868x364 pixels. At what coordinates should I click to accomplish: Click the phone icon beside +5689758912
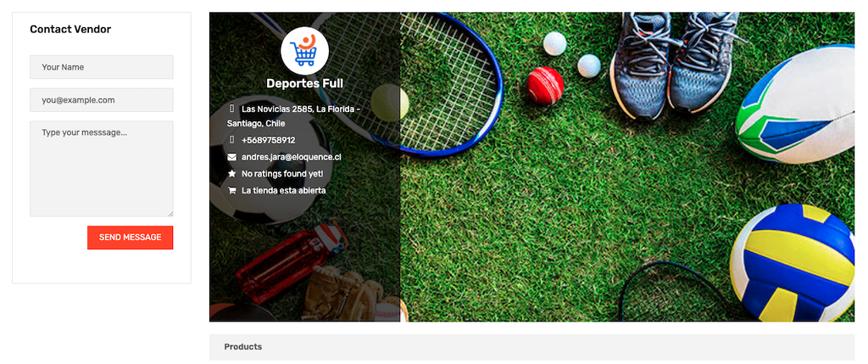tap(232, 140)
